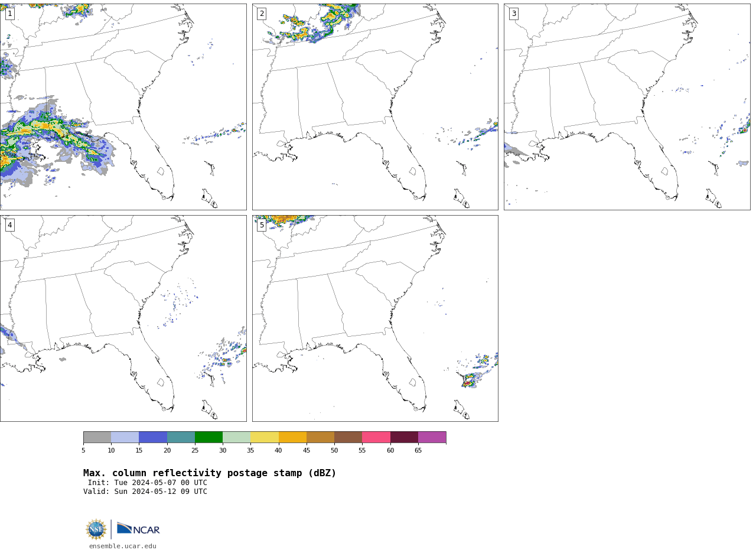Viewport: 756px width, 553px height.
Task: Click the colorbar tick label 65
Action: click(418, 451)
